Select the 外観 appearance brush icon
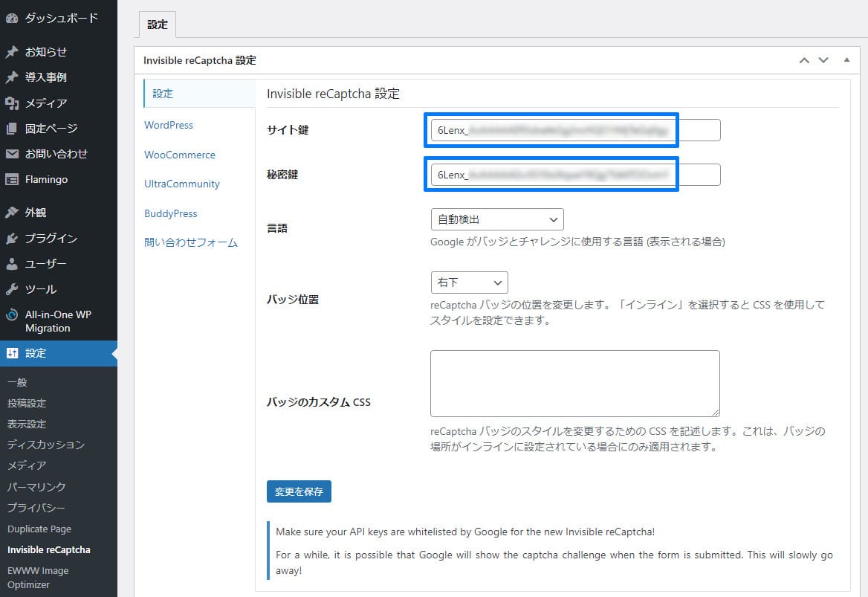 click(x=13, y=213)
